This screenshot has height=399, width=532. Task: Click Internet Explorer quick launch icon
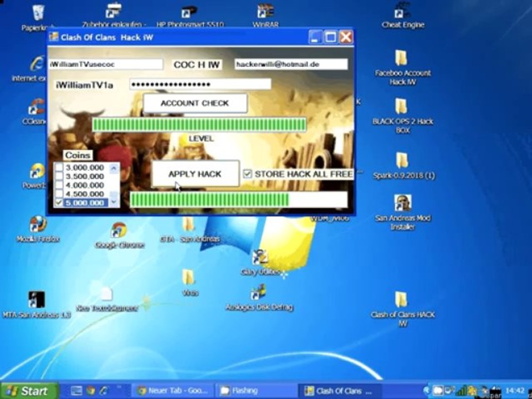coord(104,390)
